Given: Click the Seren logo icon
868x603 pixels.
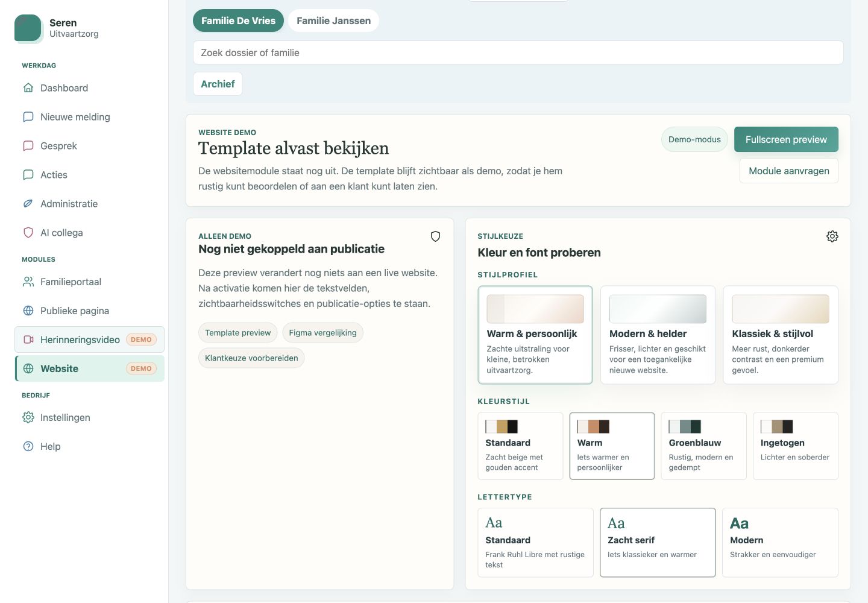Looking at the screenshot, I should 28,28.
